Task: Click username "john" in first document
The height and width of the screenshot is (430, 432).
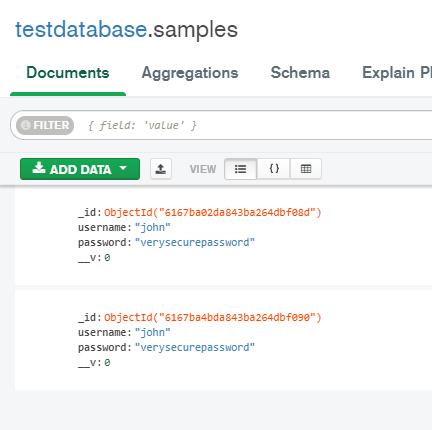Action: [x=153, y=227]
